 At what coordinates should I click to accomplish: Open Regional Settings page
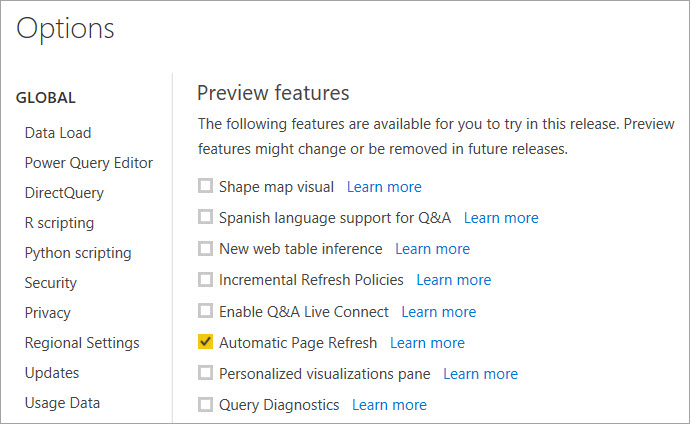click(82, 343)
